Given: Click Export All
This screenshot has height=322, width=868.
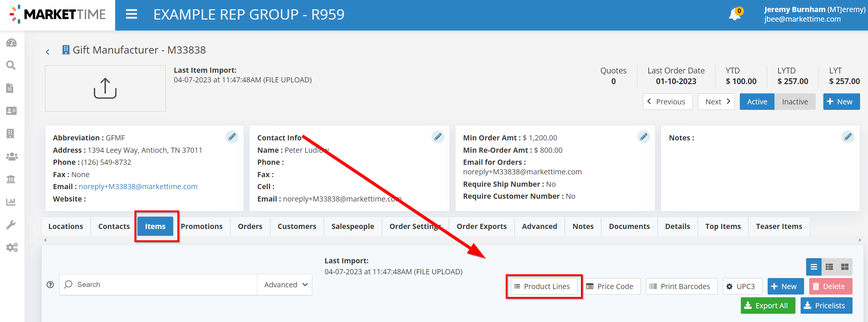Looking at the screenshot, I should (768, 306).
